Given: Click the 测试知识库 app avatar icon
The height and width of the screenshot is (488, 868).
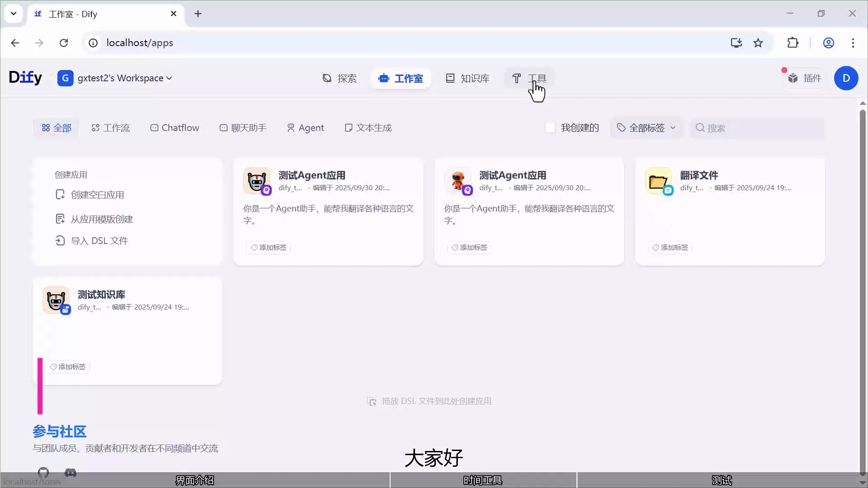Looking at the screenshot, I should click(x=56, y=300).
